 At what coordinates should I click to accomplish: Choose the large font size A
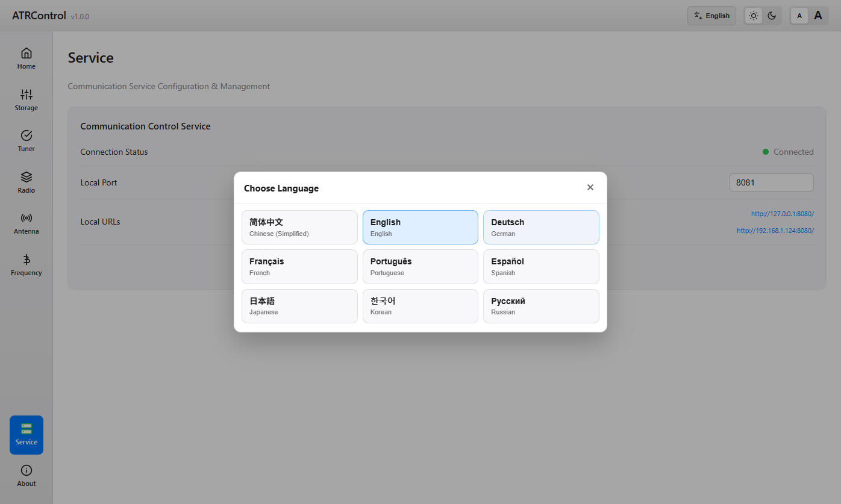pos(818,16)
